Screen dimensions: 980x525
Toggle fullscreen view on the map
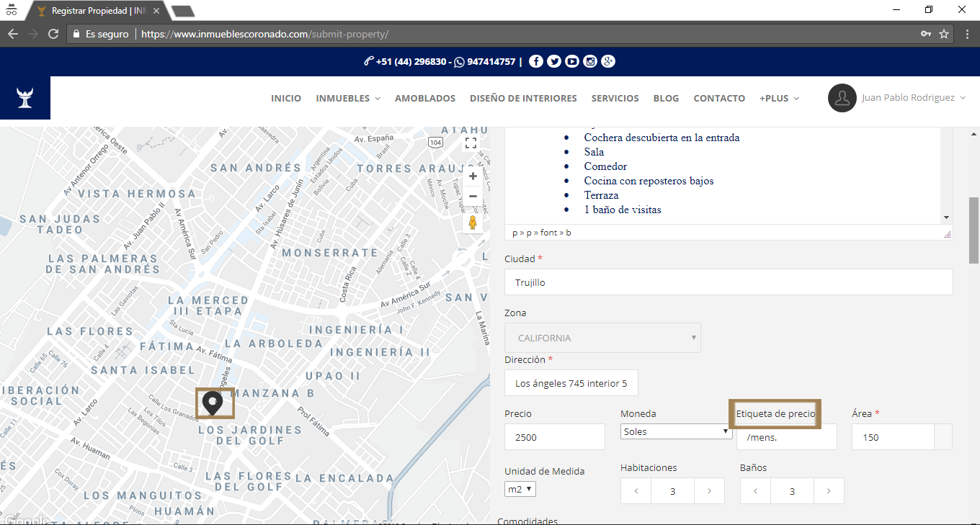tap(471, 143)
